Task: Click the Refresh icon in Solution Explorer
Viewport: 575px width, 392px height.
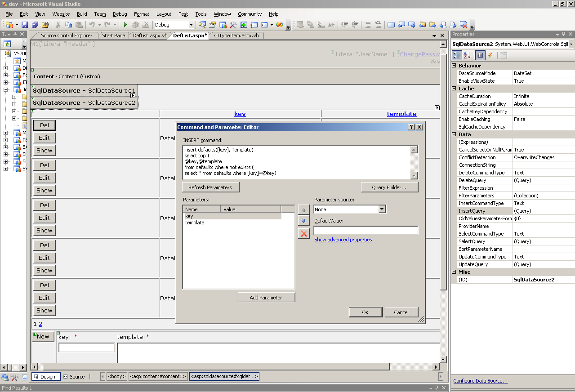Action: click(7, 44)
